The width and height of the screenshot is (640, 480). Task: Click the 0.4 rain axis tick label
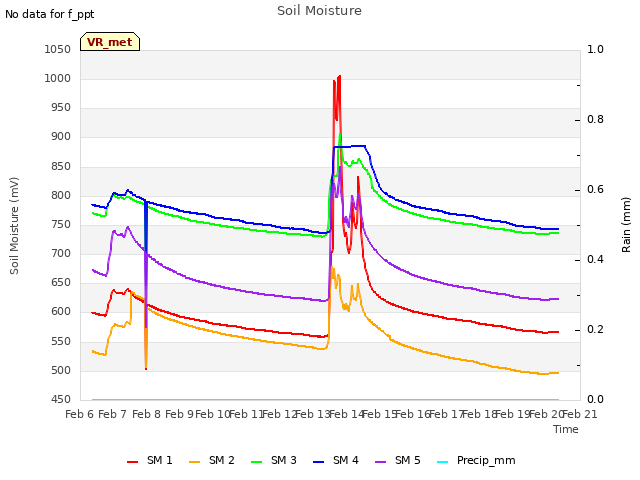pyautogui.click(x=595, y=260)
